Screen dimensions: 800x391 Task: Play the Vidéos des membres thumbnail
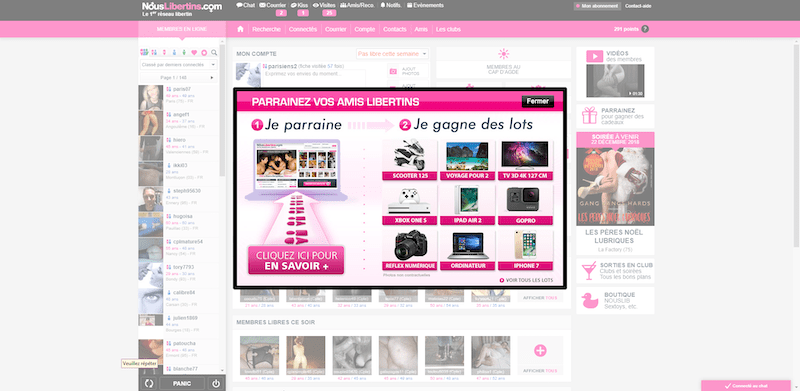[615, 81]
